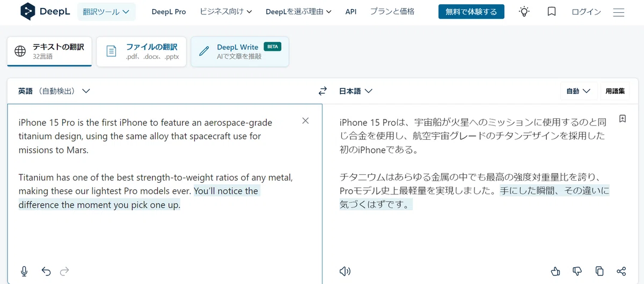Click the microphone dictation icon

[x=24, y=271]
